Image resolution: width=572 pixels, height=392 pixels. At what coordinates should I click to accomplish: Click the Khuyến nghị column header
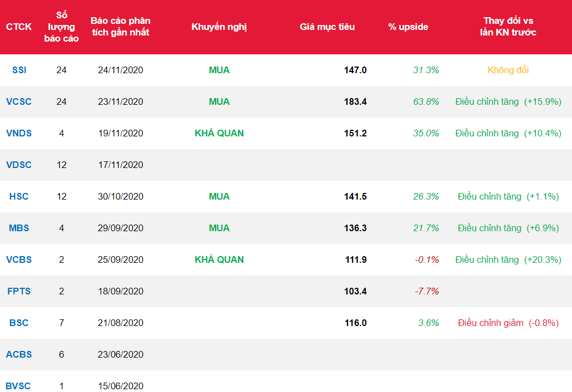coord(219,27)
